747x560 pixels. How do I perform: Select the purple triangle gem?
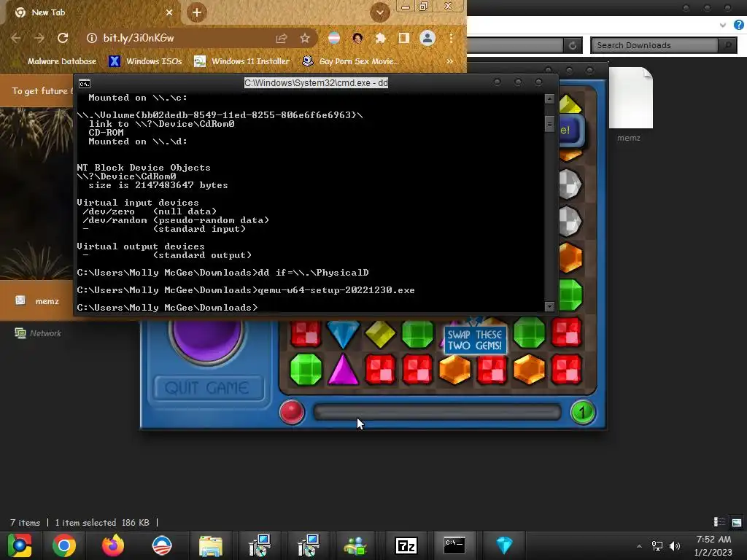(x=343, y=369)
